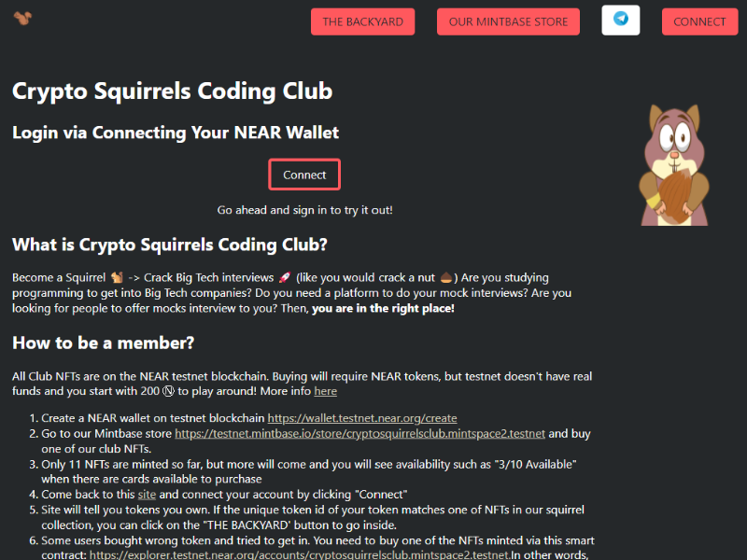Viewport: 747px width, 560px height.
Task: Click 'What is Crypto Squirrels Coding Club?' heading
Action: [170, 245]
